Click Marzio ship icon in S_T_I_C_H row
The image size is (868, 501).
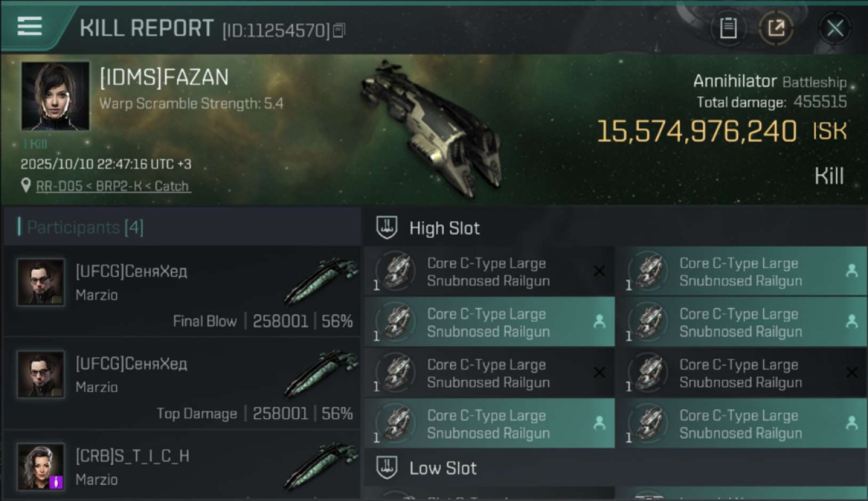coord(321,464)
